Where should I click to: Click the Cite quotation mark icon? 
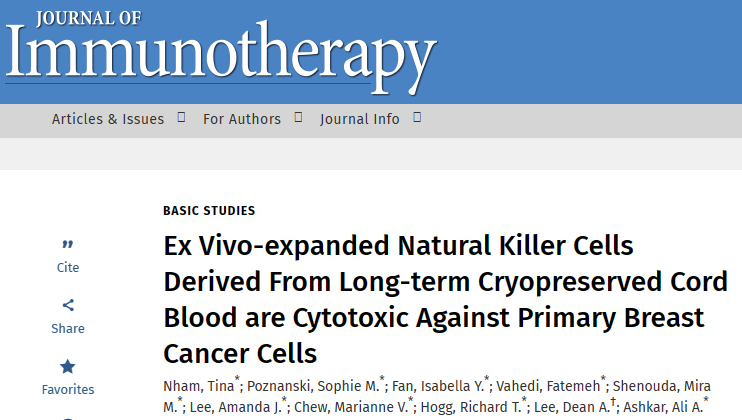click(x=68, y=245)
